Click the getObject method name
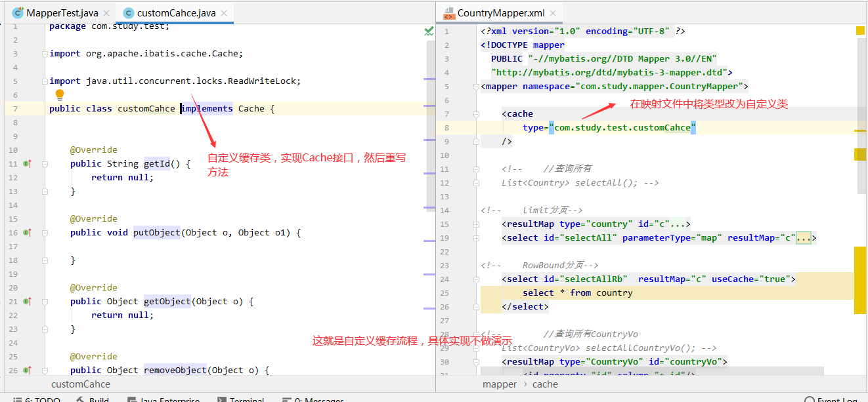 [x=167, y=302]
